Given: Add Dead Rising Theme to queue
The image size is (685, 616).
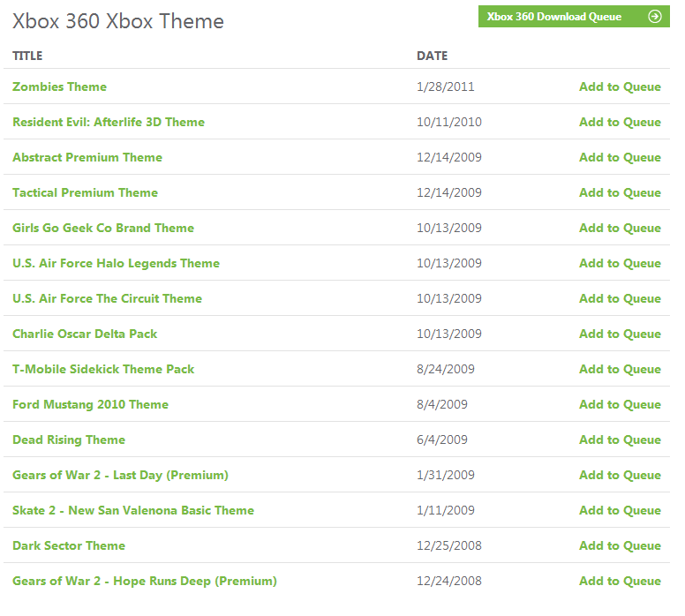Looking at the screenshot, I should [620, 440].
